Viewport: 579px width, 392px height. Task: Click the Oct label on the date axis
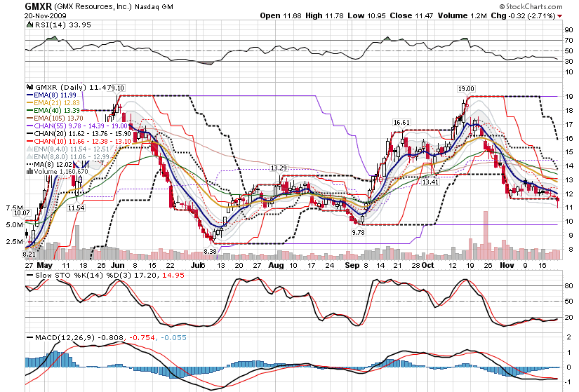click(x=427, y=265)
